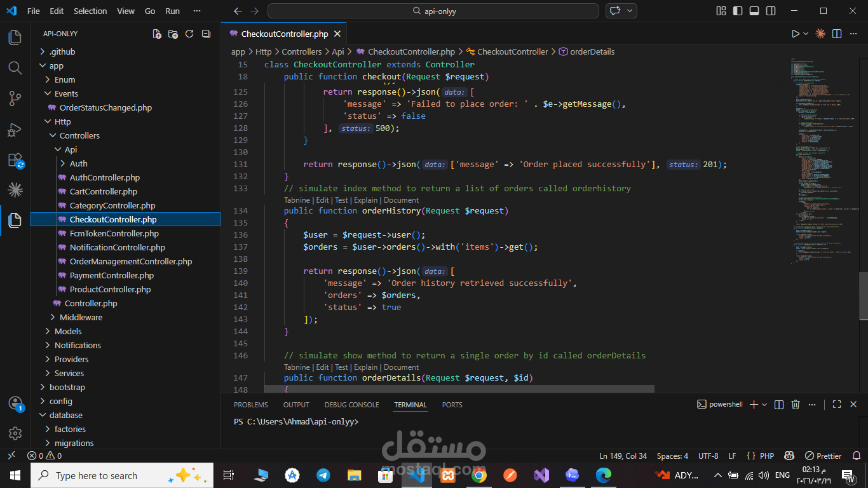The image size is (868, 488).
Task: Kill the active terminal with the trash icon
Action: pos(796,404)
